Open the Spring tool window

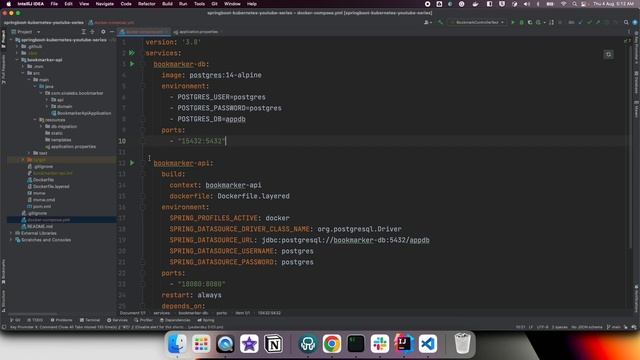pos(206,320)
